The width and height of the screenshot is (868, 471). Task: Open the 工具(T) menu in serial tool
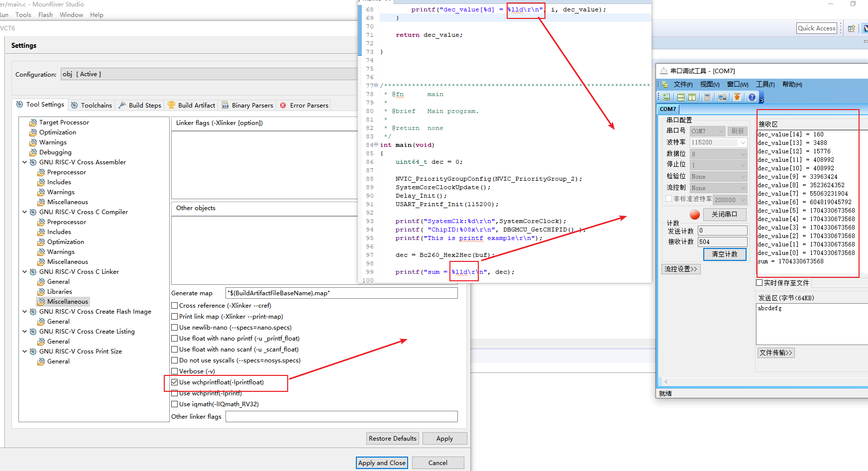(x=765, y=85)
